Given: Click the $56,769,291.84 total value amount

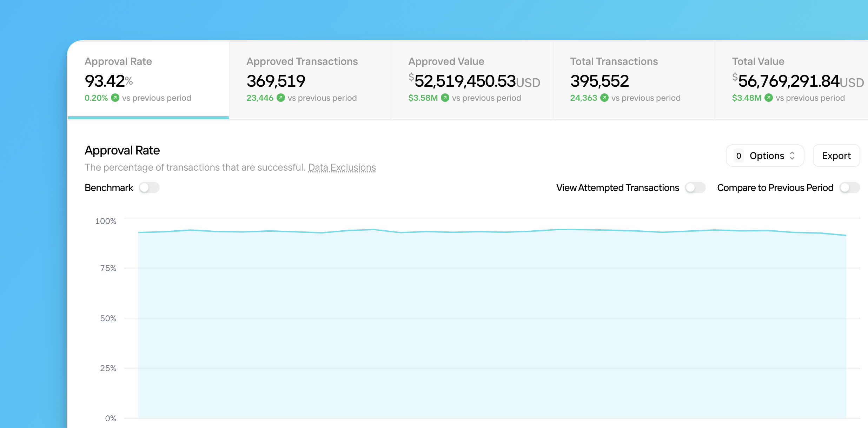Looking at the screenshot, I should pos(798,81).
